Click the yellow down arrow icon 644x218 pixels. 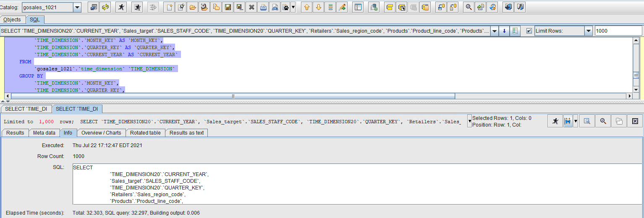point(319,7)
